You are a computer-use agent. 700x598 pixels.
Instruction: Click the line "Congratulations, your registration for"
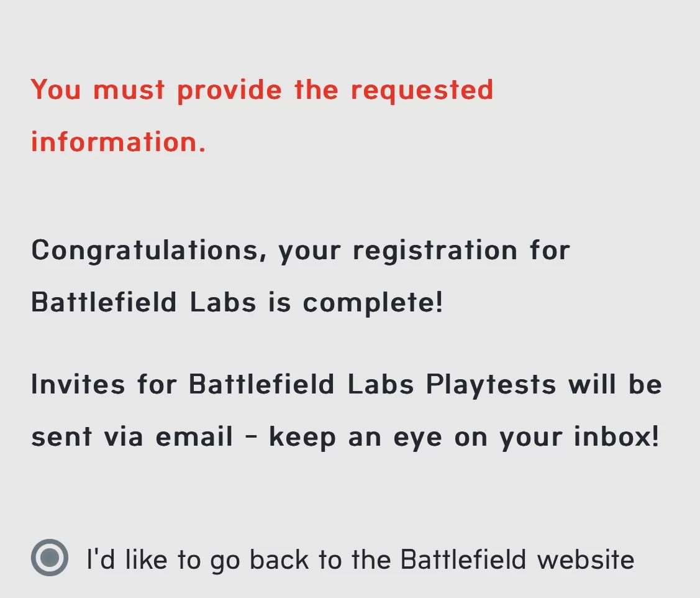pyautogui.click(x=301, y=251)
